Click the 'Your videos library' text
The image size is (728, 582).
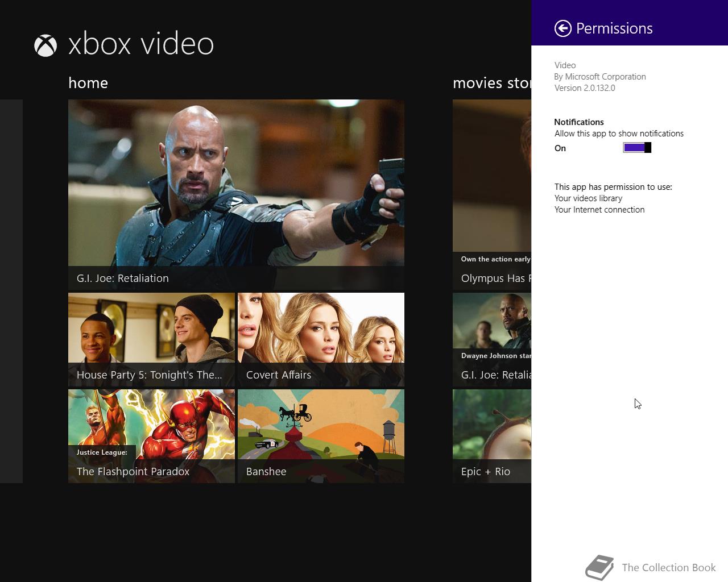(588, 198)
